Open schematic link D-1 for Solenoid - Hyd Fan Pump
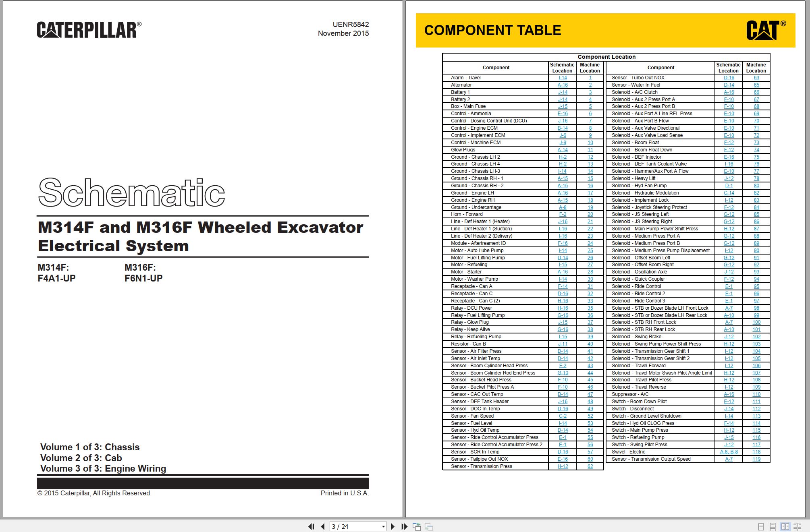Viewport: 810px width, 532px height. click(x=729, y=186)
